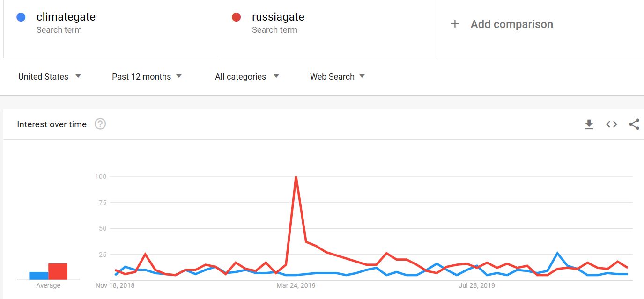Select the Mar 24, 2019 axis label
The width and height of the screenshot is (644, 299).
pyautogui.click(x=296, y=285)
